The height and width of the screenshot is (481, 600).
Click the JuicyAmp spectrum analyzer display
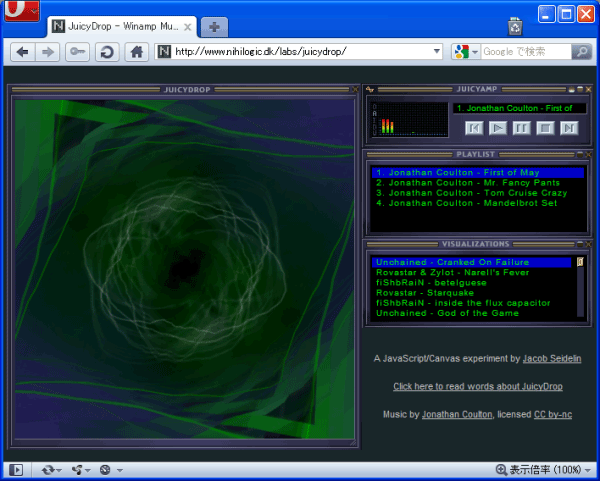coord(409,119)
